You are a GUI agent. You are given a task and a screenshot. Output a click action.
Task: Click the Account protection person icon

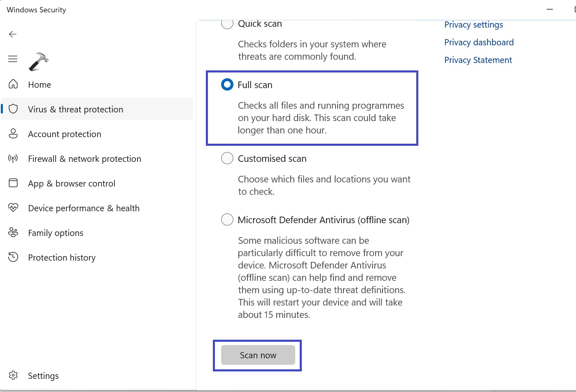tap(13, 134)
